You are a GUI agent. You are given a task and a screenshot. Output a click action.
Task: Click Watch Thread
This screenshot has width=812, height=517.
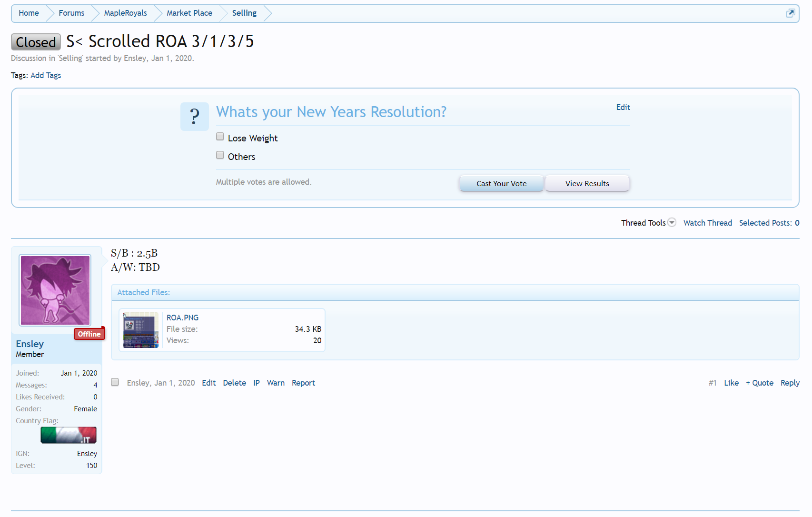[x=708, y=223]
